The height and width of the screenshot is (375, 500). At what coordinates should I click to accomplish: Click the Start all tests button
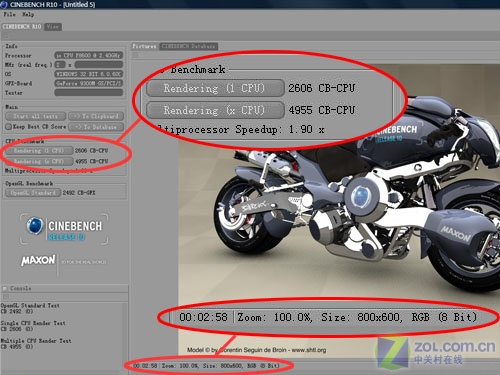[35, 116]
